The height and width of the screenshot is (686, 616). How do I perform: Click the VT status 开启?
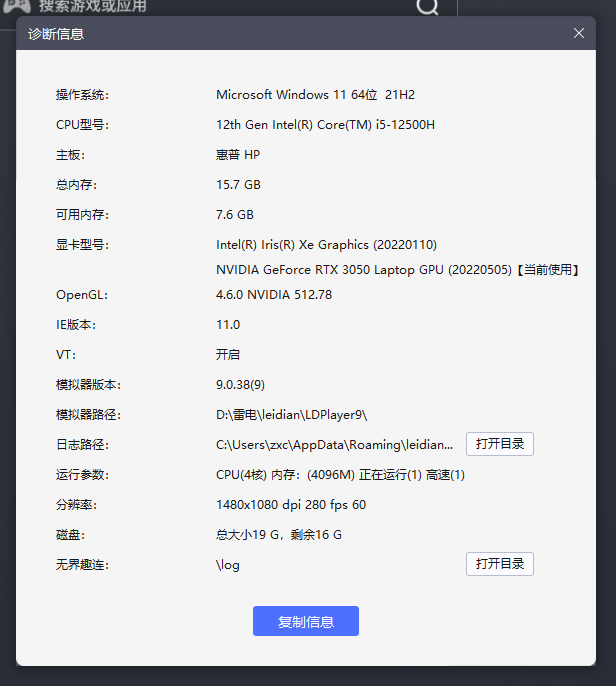coord(227,355)
